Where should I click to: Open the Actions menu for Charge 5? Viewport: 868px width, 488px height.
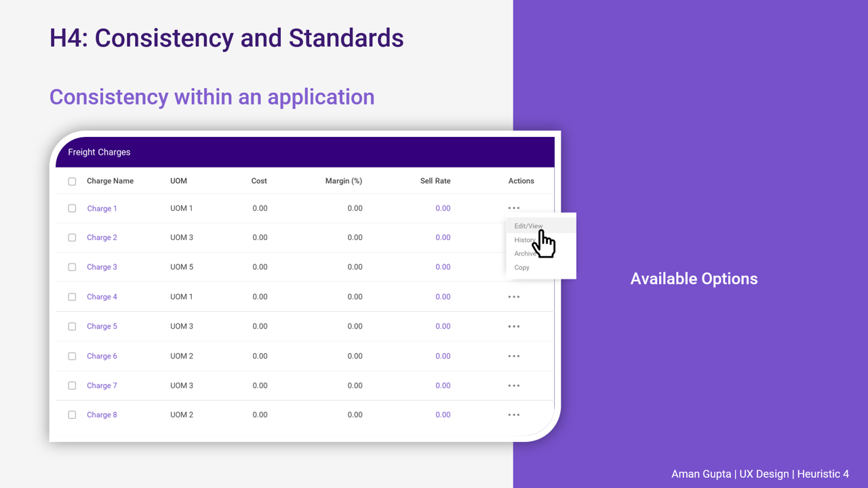513,326
